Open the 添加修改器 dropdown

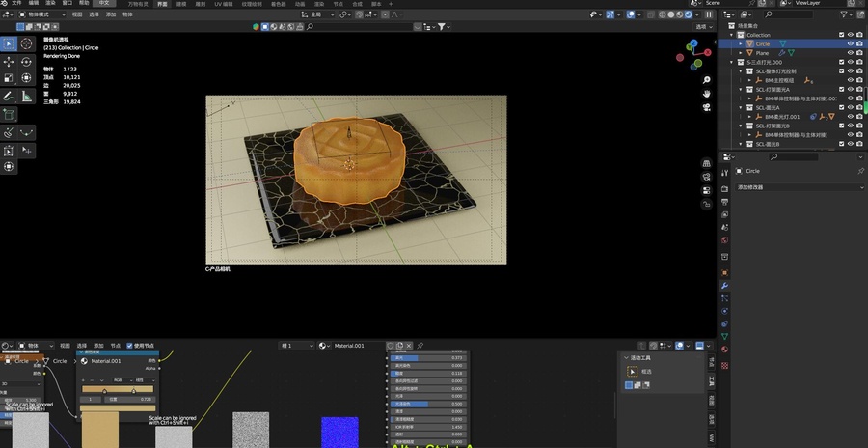tap(800, 187)
